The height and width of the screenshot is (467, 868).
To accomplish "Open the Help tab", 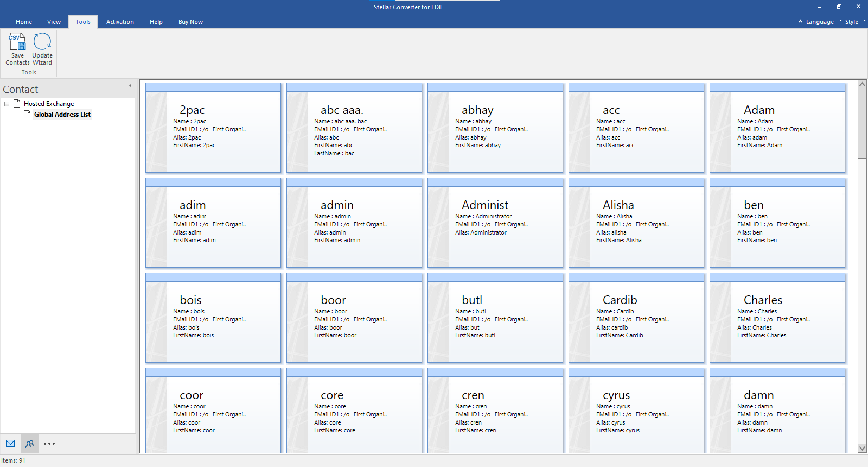I will click(156, 22).
